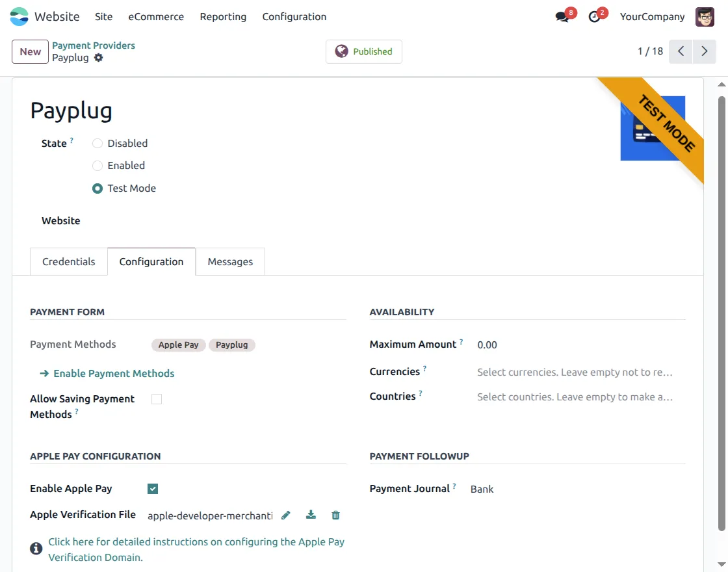Click the Website app name text
The width and height of the screenshot is (728, 572).
(x=57, y=17)
